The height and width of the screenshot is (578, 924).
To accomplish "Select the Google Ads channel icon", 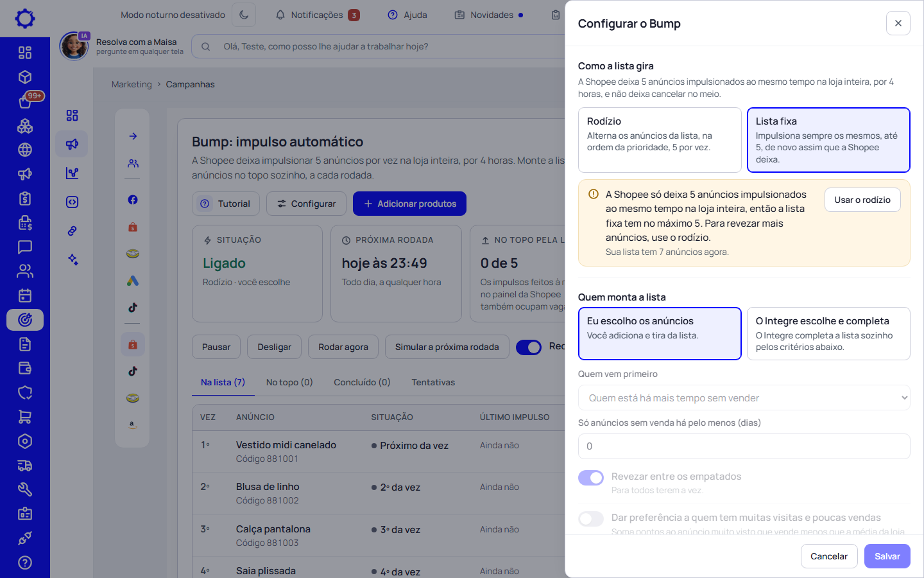I will [x=133, y=281].
